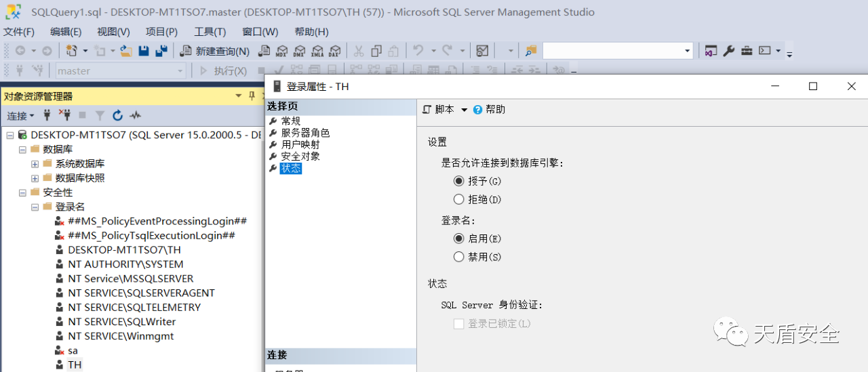Expand the 数据库快照 node
Screen dimensions: 868x372
click(35, 178)
